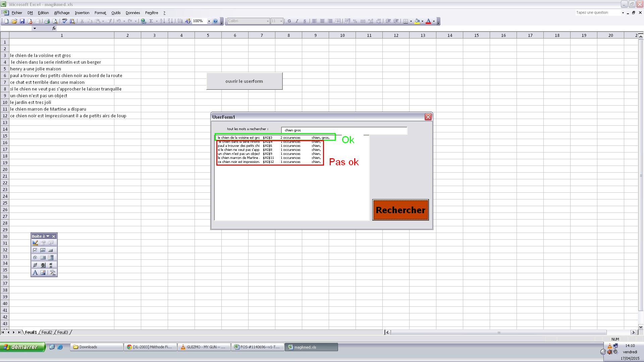Increase decimal places
Screen dimensions: 644x362
point(371,21)
